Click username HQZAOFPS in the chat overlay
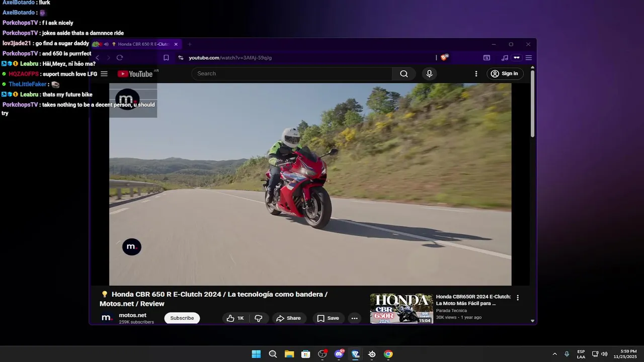 (24, 74)
